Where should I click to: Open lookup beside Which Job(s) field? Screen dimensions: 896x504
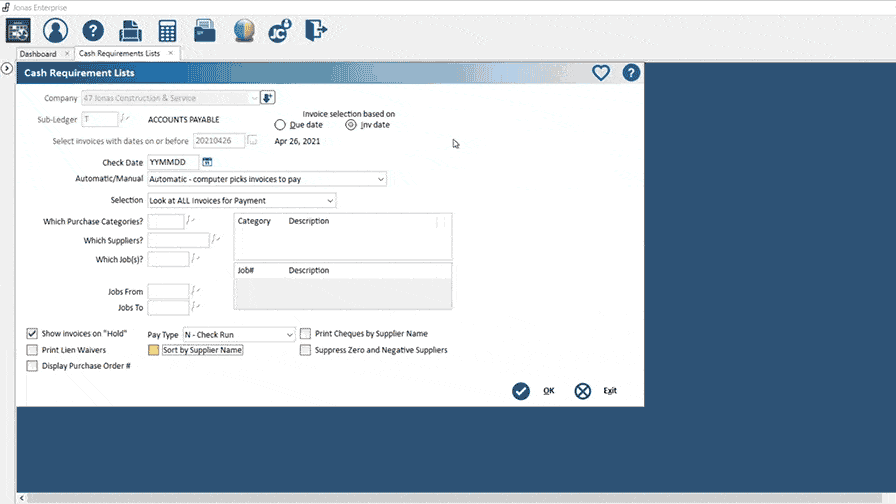(x=195, y=259)
